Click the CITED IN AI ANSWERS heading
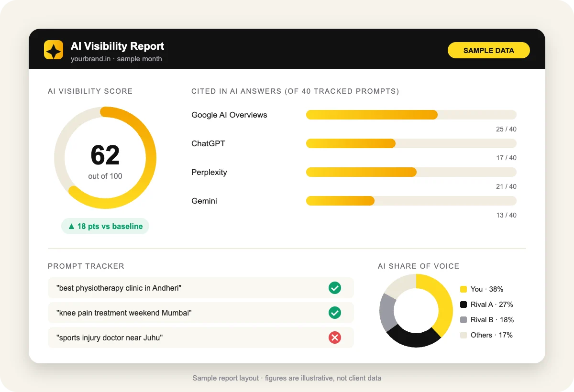Image resolution: width=574 pixels, height=392 pixels. point(295,91)
